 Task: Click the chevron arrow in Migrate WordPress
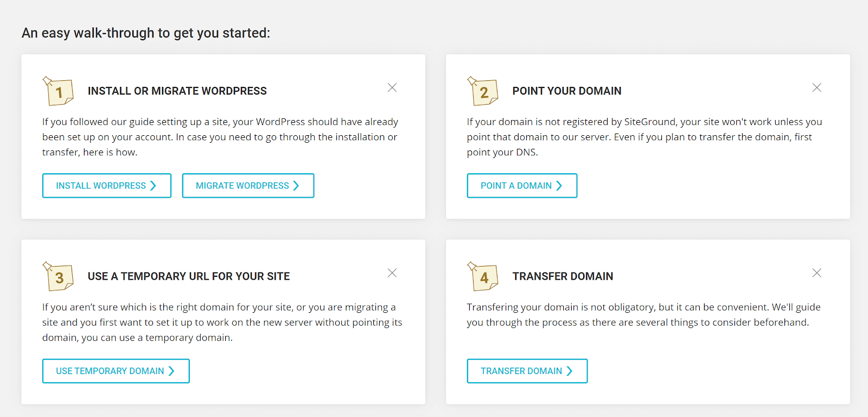(296, 186)
